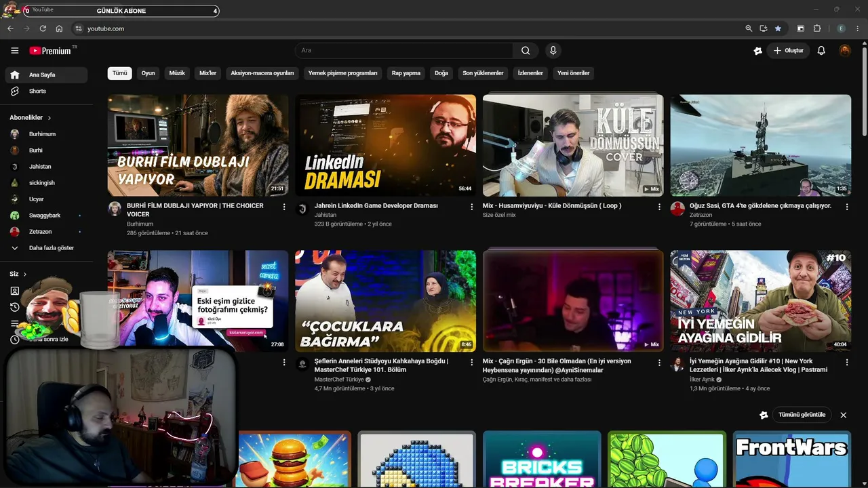This screenshot has height=488, width=868.
Task: Click the browser home button
Action: (x=59, y=28)
